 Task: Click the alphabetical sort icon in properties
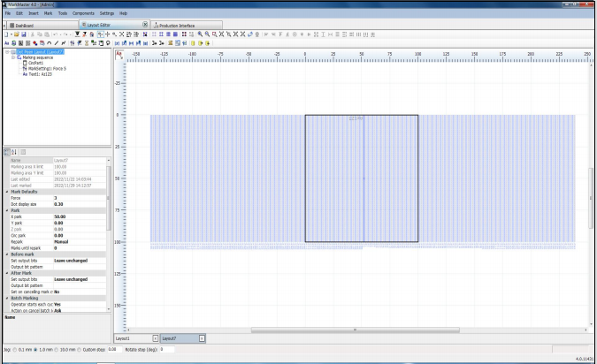pos(14,152)
